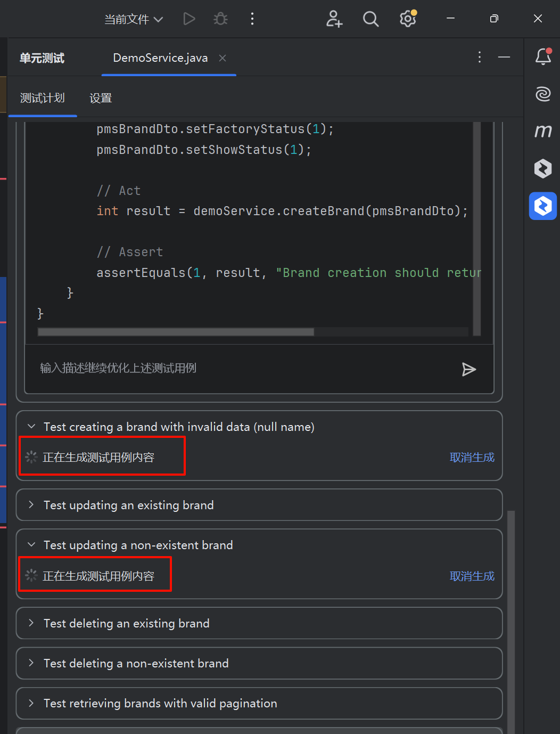Viewport: 560px width, 734px height.
Task: Switch to the 测试计划 tab
Action: coord(43,98)
